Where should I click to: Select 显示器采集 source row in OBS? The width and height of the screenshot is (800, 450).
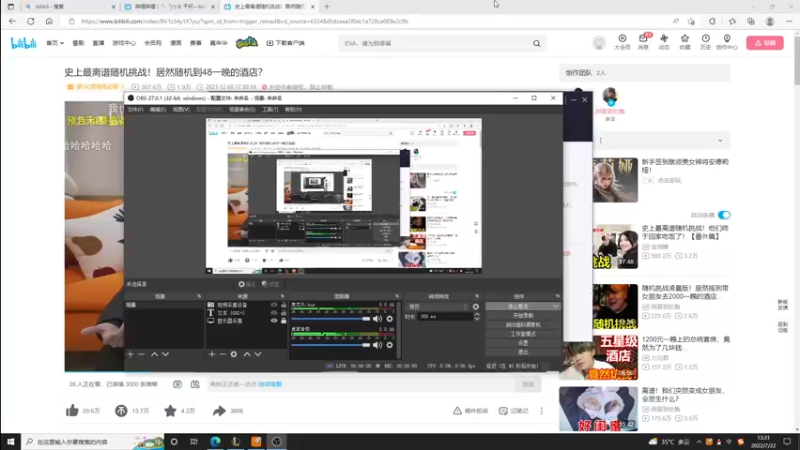click(246, 320)
